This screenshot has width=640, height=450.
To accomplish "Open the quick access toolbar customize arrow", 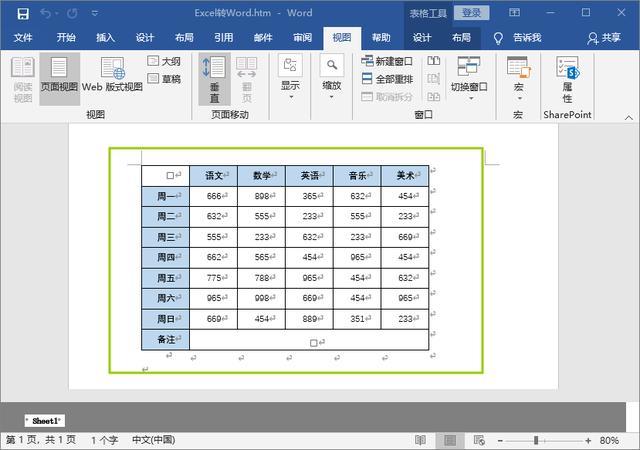I will click(x=95, y=13).
